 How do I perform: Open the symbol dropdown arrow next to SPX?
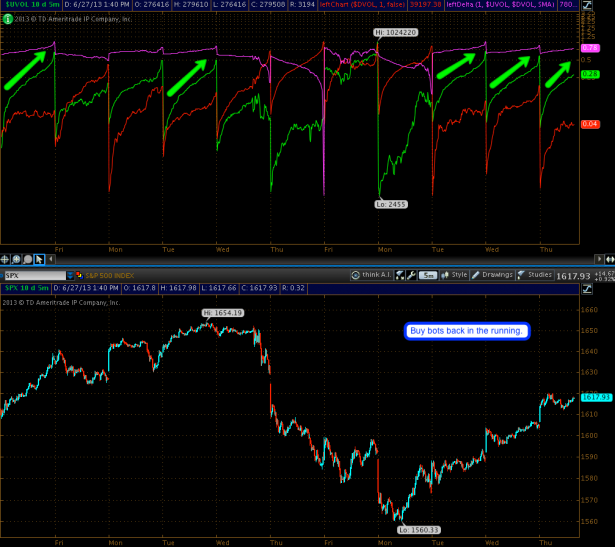pyautogui.click(x=70, y=276)
